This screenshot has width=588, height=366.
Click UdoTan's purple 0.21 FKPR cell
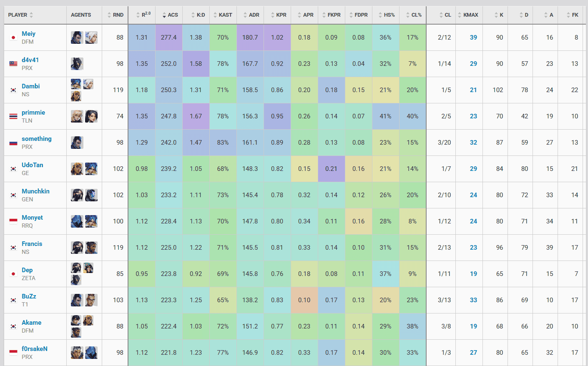(331, 169)
